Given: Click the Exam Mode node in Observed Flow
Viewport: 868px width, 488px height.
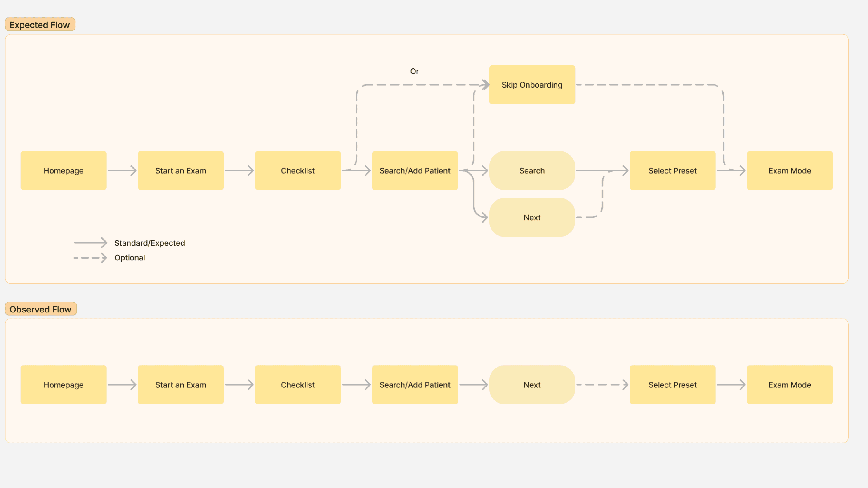Looking at the screenshot, I should [790, 385].
